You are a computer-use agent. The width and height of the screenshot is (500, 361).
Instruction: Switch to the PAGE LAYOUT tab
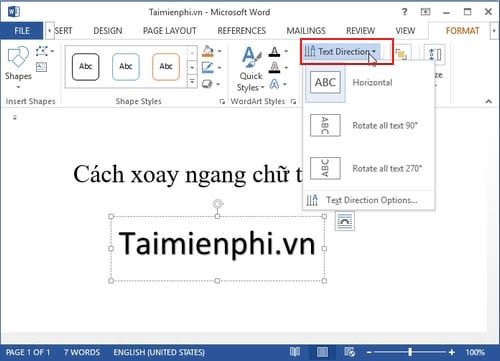tap(170, 31)
